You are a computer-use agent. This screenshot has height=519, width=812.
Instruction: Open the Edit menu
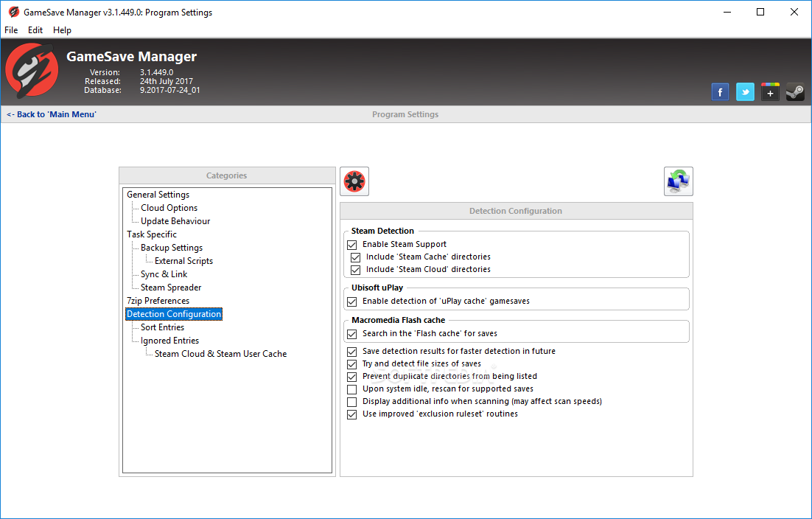pos(35,30)
